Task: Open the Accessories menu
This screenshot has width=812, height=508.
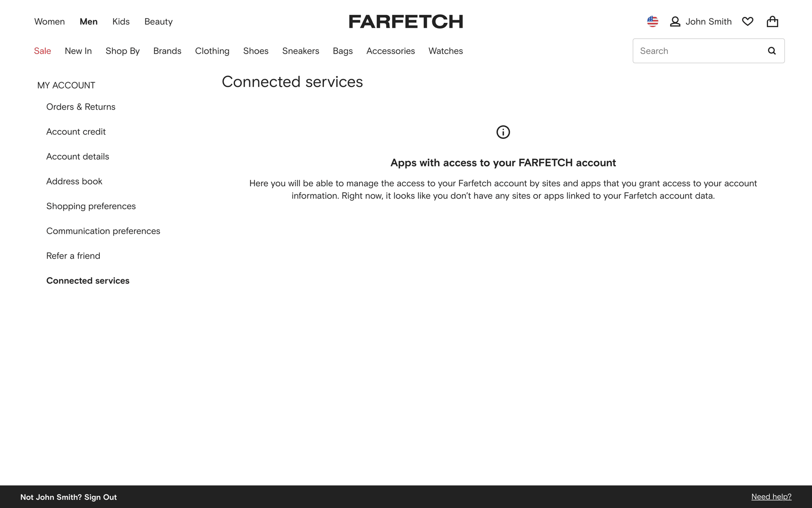Action: [x=391, y=51]
